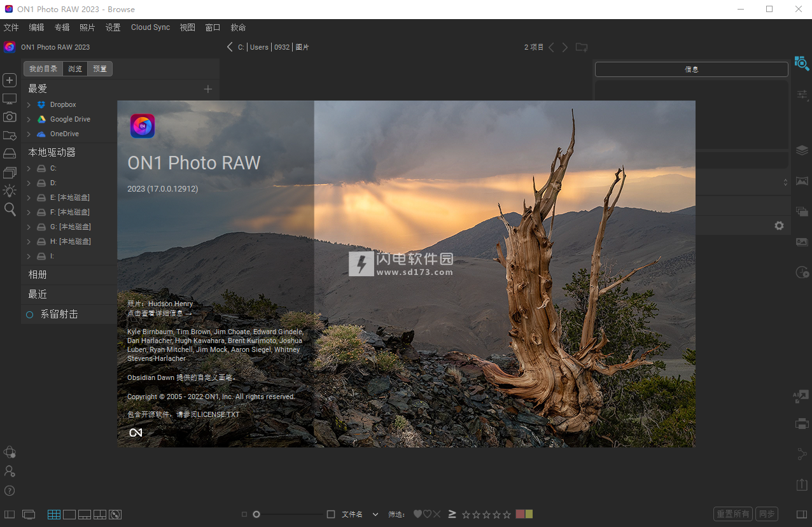The image size is (812, 527).
Task: Click the up-down stepper in right panel
Action: [x=785, y=182]
